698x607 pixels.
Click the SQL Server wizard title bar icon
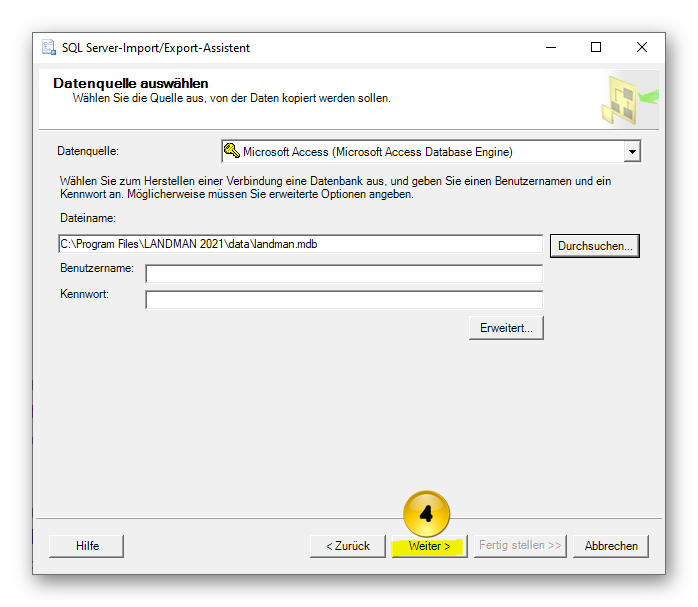(x=49, y=48)
